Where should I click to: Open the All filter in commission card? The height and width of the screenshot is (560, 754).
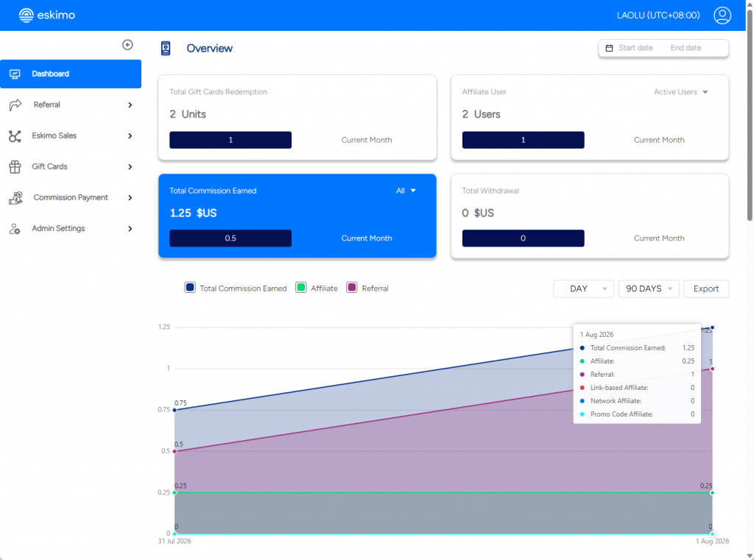coord(406,191)
